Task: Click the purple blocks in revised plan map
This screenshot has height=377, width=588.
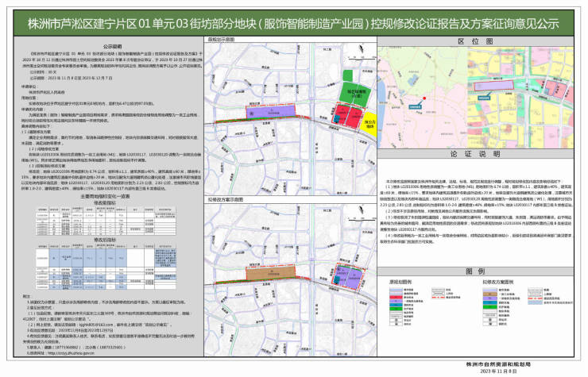Action: [350, 277]
